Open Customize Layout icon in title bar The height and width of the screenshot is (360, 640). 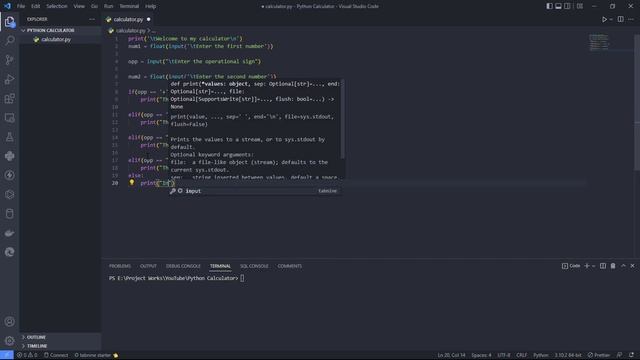pyautogui.click(x=580, y=6)
